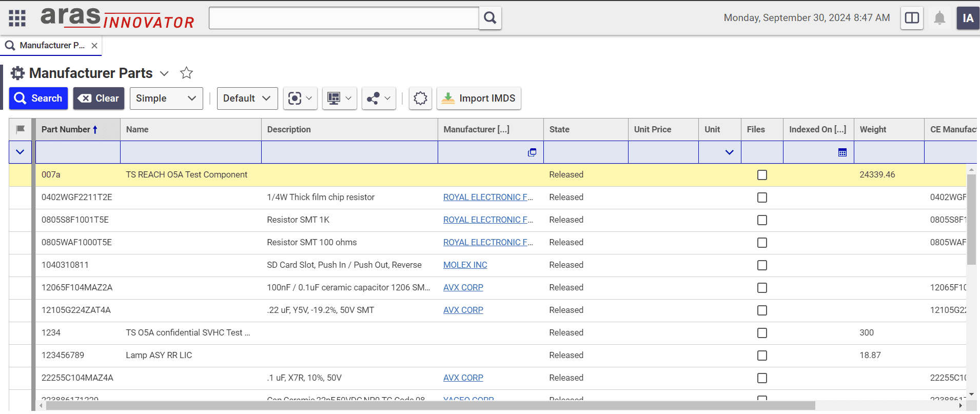This screenshot has height=414, width=980.
Task: Toggle Files checkbox for 12065F104MAZ2A
Action: [x=762, y=288]
